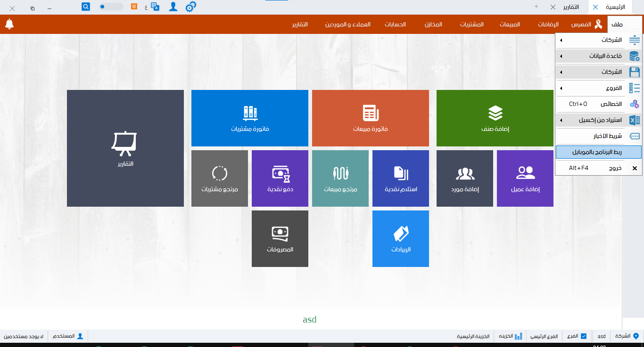This screenshot has height=347, width=644.
Task: Open the المبيعات menu in menu bar
Action: 510,24
